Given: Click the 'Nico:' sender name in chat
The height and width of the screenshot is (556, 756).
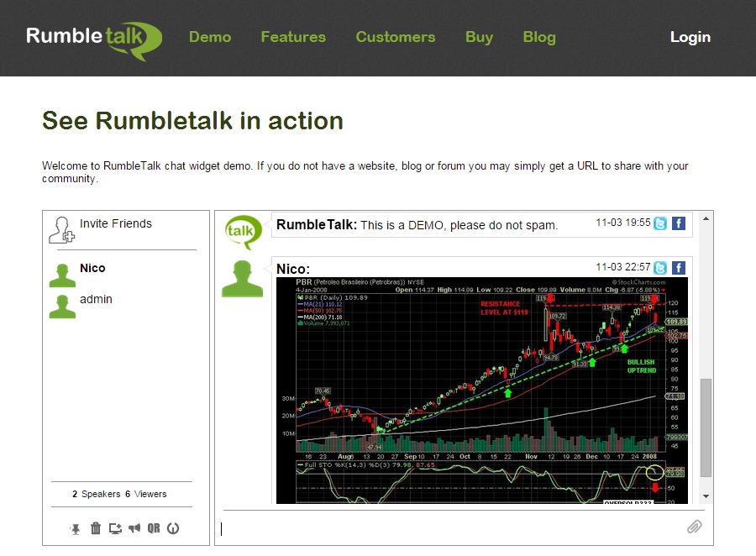Looking at the screenshot, I should [x=293, y=269].
